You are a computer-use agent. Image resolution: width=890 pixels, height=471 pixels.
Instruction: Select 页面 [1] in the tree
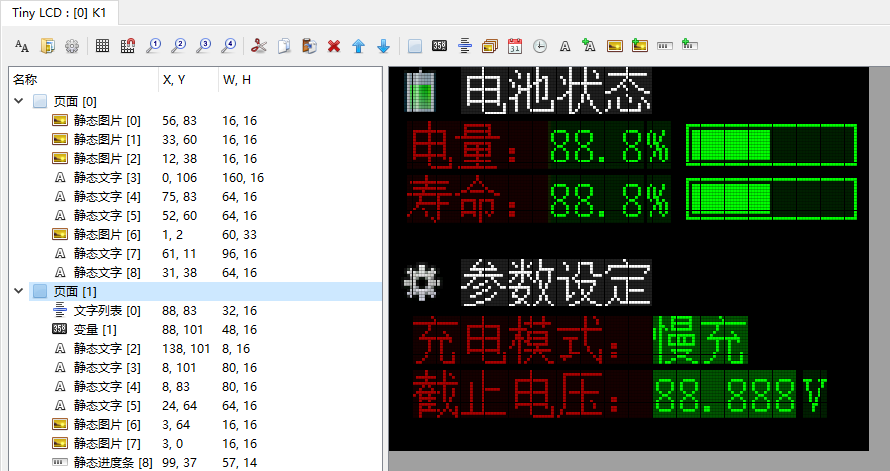(75, 292)
